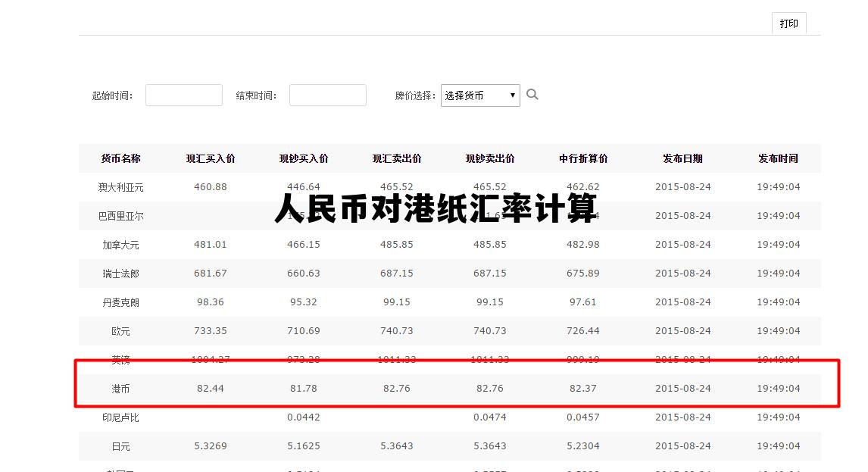This screenshot has height=472, width=868.
Task: Click the 发布日期 column header
Action: 682,158
